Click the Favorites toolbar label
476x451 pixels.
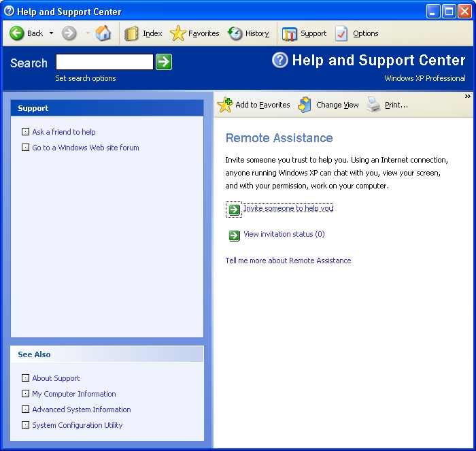[x=204, y=33]
